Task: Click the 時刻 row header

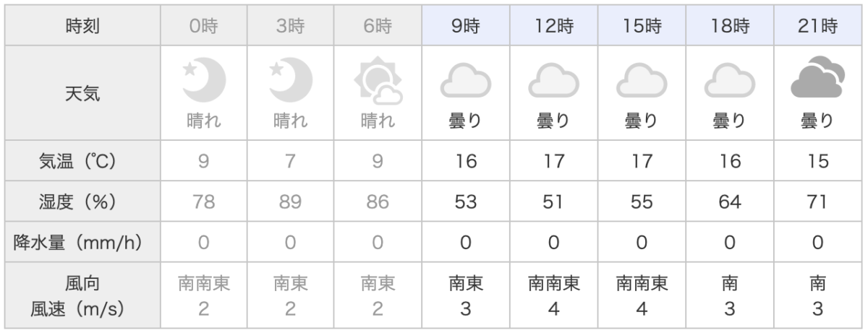Action: 82,27
